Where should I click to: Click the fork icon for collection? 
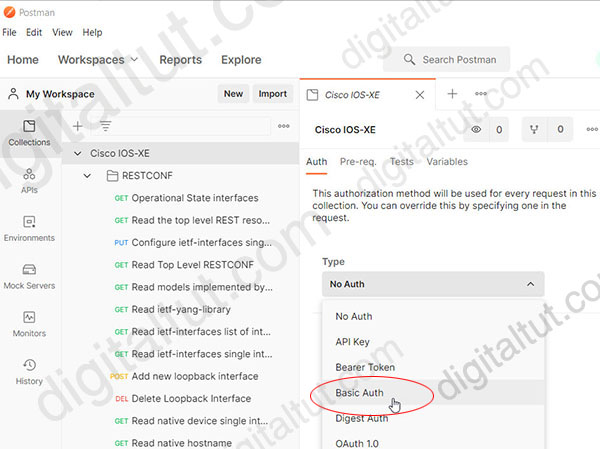pyautogui.click(x=534, y=129)
